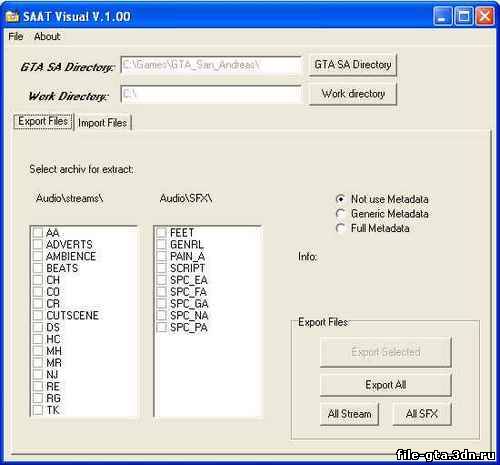
Task: Click the SAAT Visual title bar icon
Action: (12, 16)
